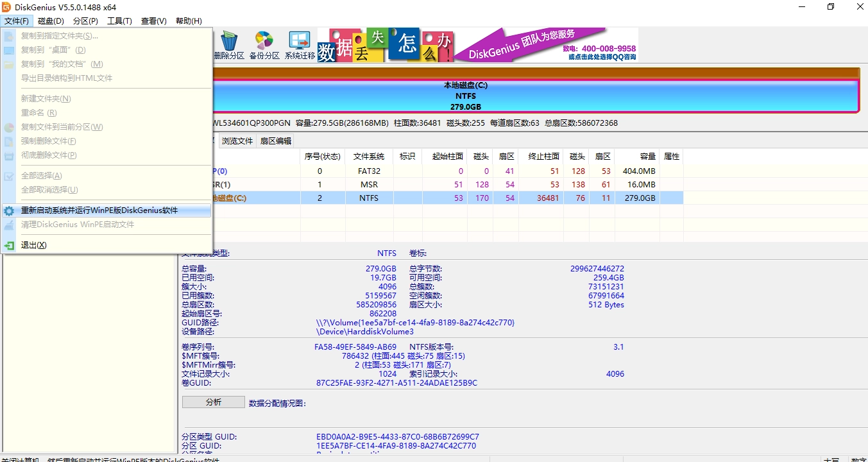Open the 文件(F) menu
This screenshot has width=868, height=462.
click(16, 21)
